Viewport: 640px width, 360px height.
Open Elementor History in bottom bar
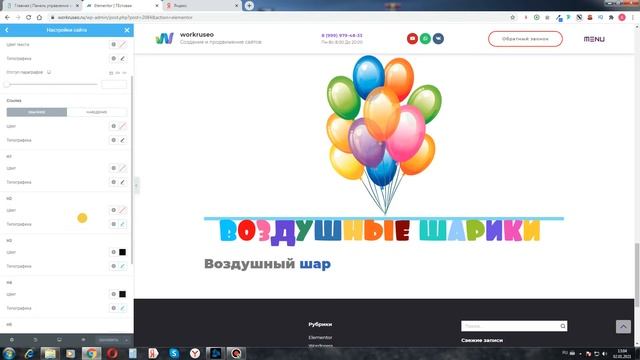point(36,340)
